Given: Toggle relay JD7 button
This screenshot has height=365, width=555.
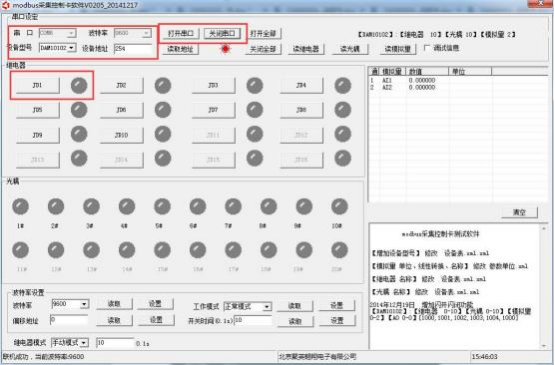Looking at the screenshot, I should (x=213, y=110).
